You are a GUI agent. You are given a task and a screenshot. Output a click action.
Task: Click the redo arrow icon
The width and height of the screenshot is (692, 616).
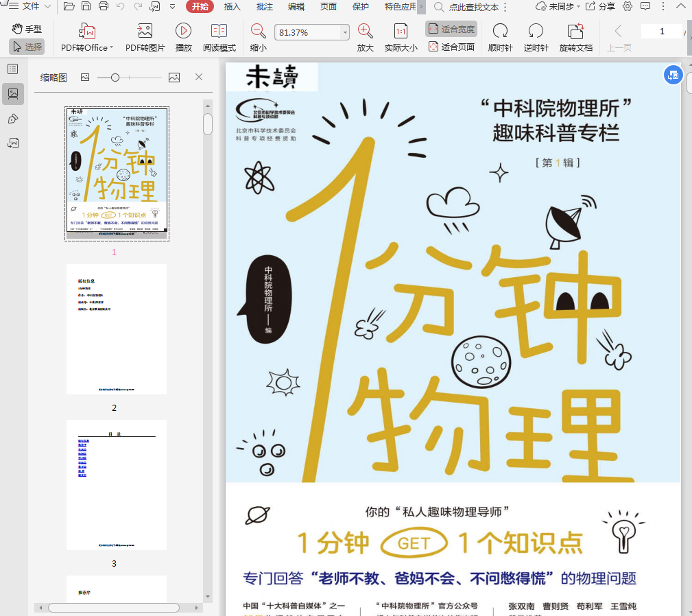click(x=138, y=6)
